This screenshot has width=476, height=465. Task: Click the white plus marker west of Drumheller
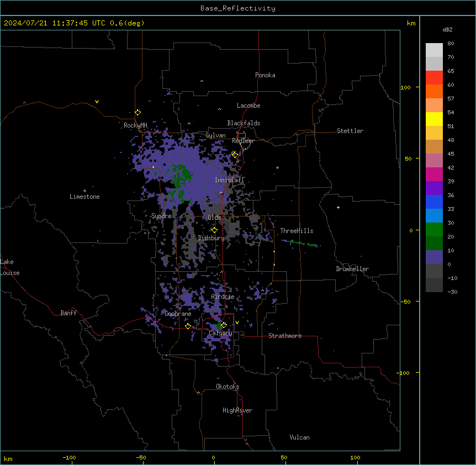[338, 207]
